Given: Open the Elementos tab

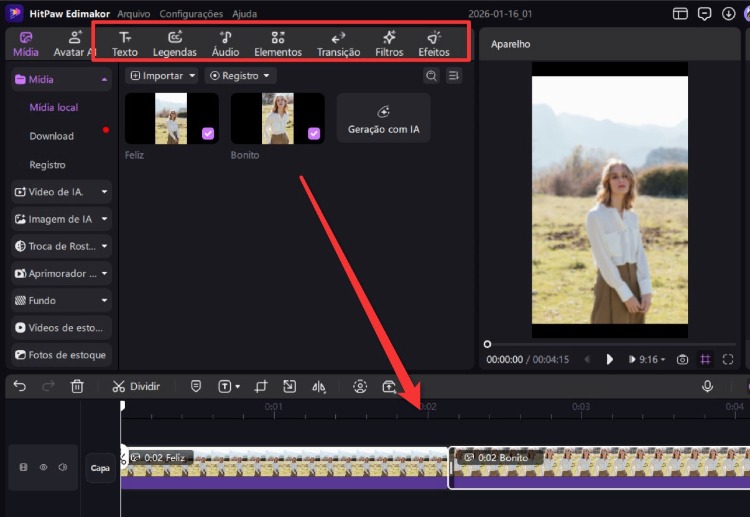Looking at the screenshot, I should [278, 44].
